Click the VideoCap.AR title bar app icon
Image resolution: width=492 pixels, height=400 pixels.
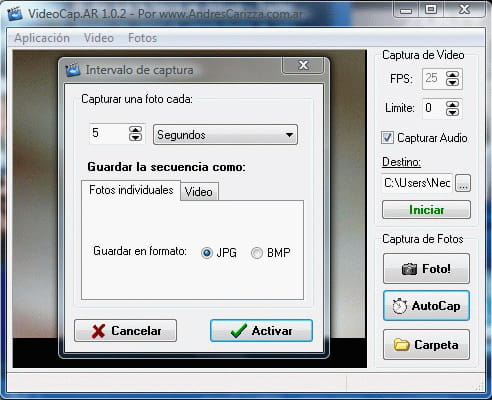[x=14, y=14]
